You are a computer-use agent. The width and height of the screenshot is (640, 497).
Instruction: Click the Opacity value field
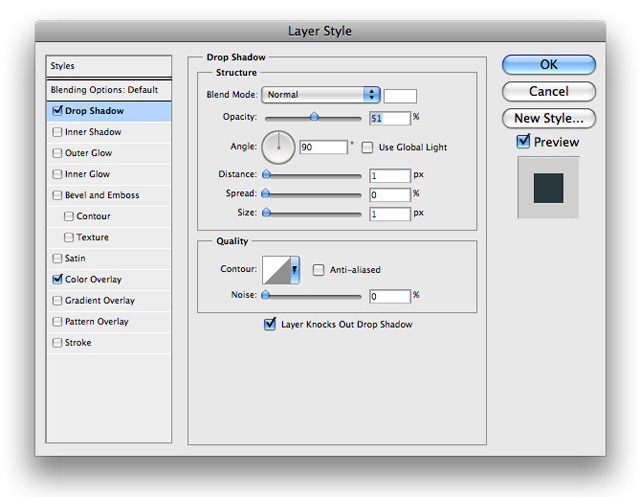point(390,118)
